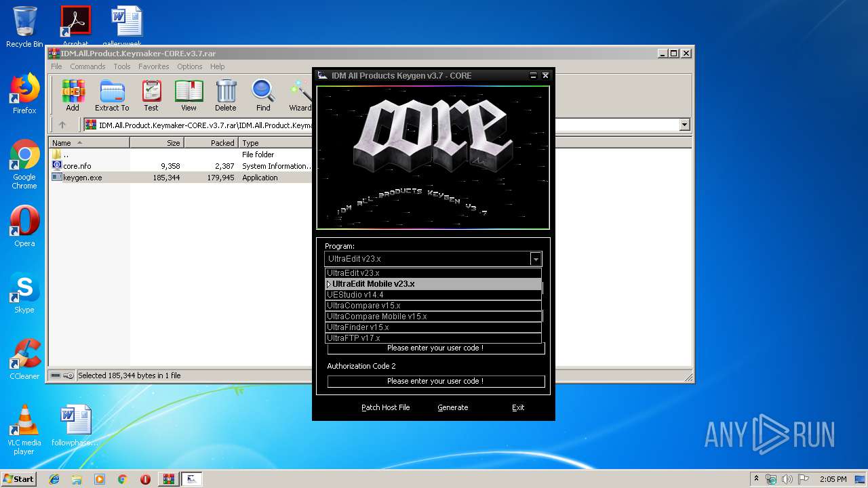
Task: Open the Favorites menu
Action: (153, 66)
